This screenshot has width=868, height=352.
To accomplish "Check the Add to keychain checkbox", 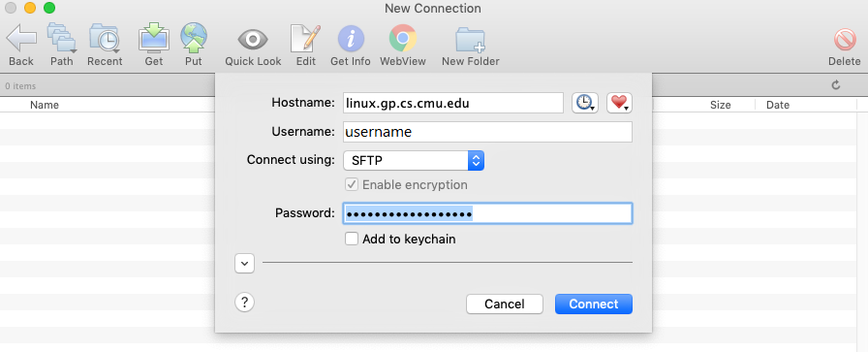I will (352, 239).
